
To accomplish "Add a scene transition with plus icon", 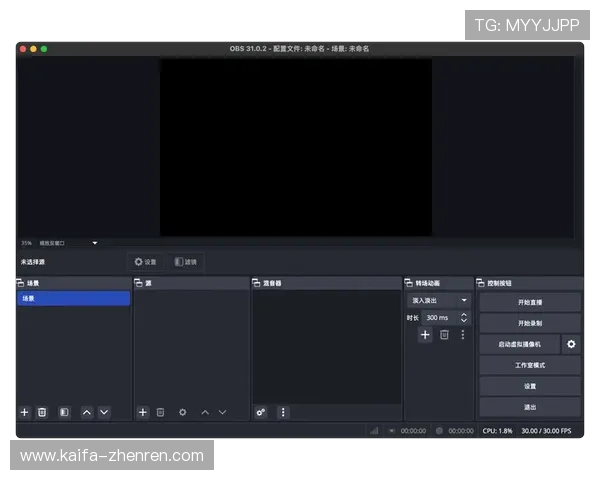I will [x=425, y=335].
